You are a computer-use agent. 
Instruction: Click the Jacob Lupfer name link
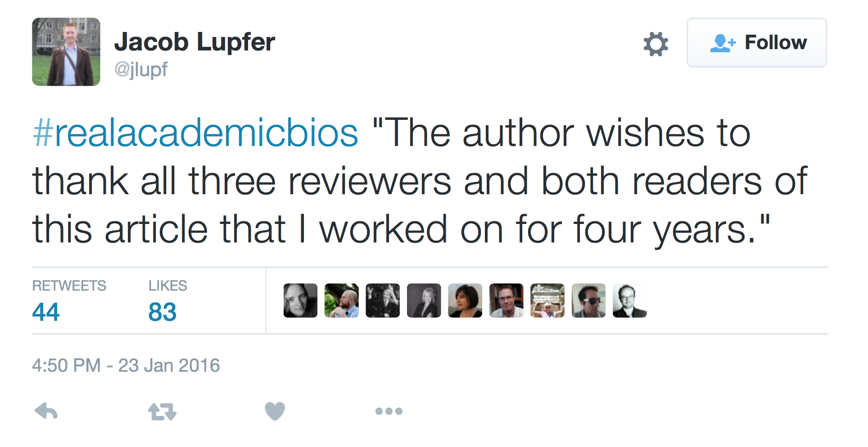(x=194, y=42)
